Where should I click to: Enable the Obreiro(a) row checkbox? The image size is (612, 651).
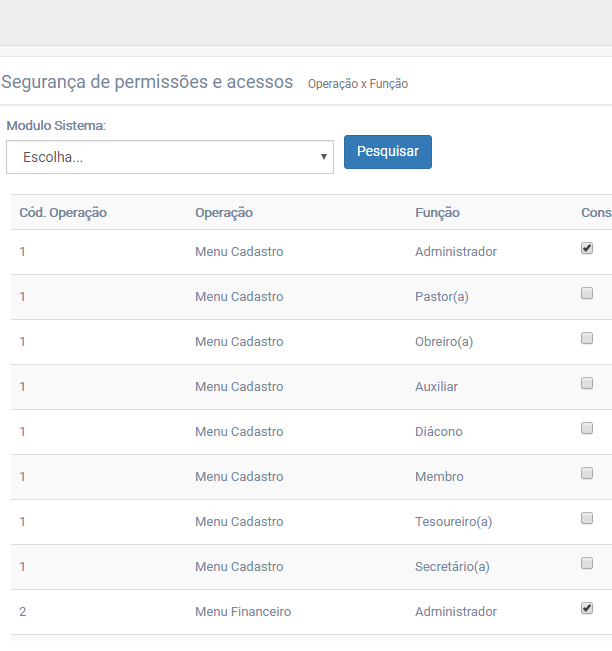point(587,338)
